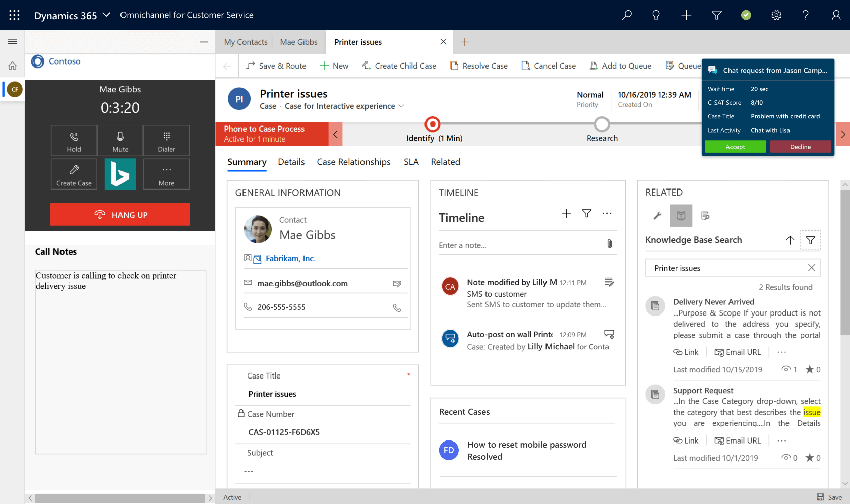Screen dimensions: 850x504
Task: Open the timeline filter icon
Action: tap(586, 213)
